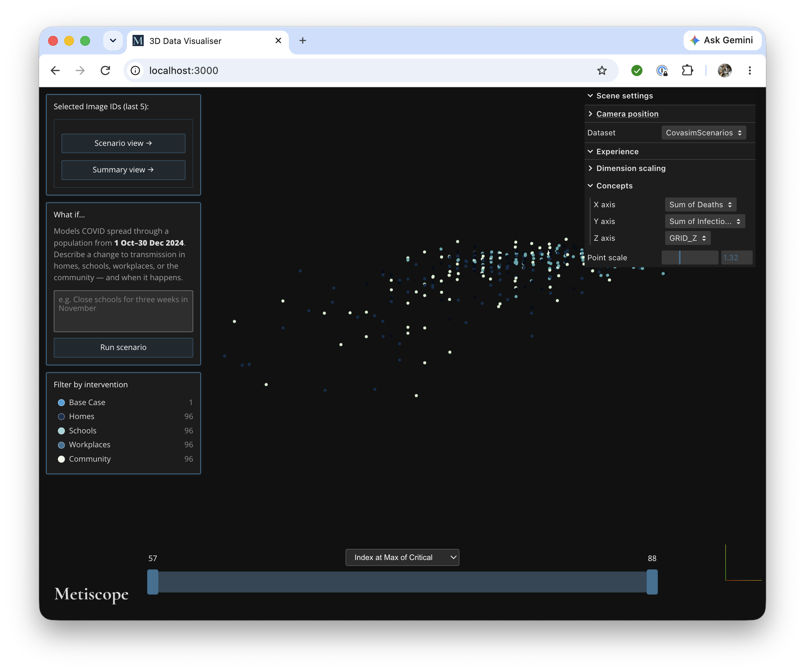The height and width of the screenshot is (672, 805).
Task: Click the range minimum label 57
Action: tap(152, 559)
